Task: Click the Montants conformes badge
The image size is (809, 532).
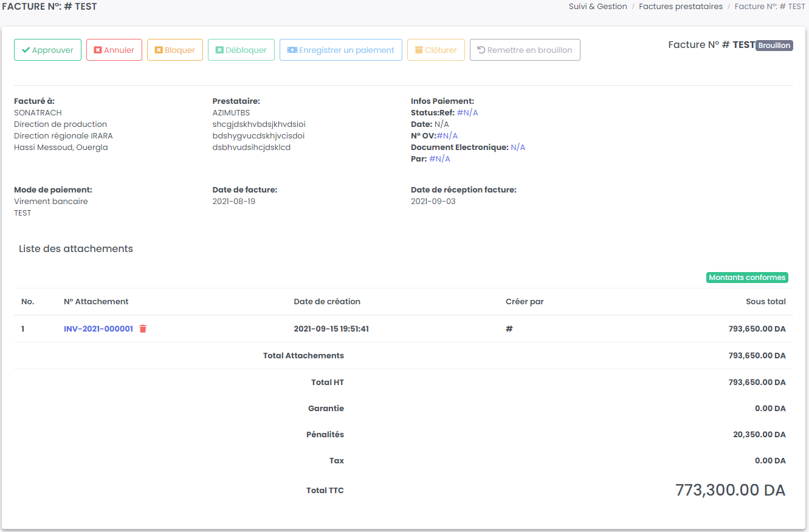Action: point(747,278)
